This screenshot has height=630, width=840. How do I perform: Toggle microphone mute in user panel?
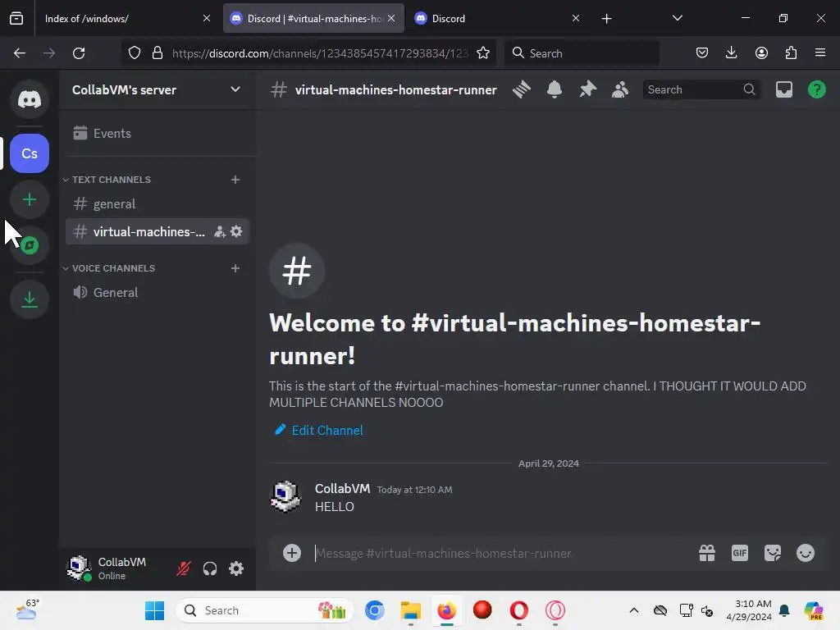[x=184, y=568]
